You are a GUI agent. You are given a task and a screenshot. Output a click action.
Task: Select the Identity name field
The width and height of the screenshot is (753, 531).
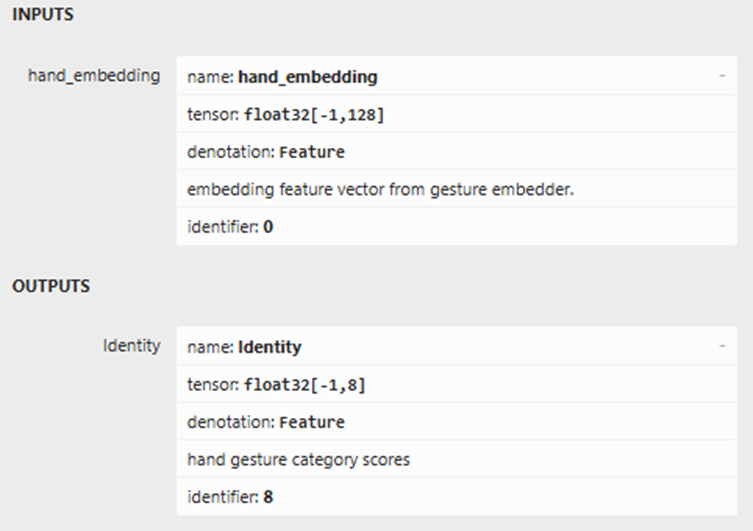point(457,347)
